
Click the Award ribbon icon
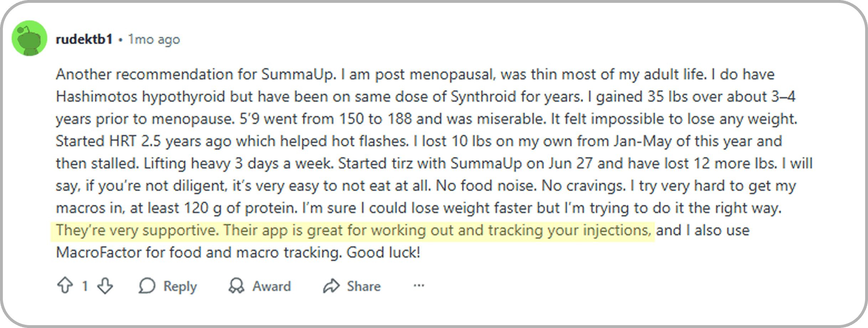click(x=237, y=286)
